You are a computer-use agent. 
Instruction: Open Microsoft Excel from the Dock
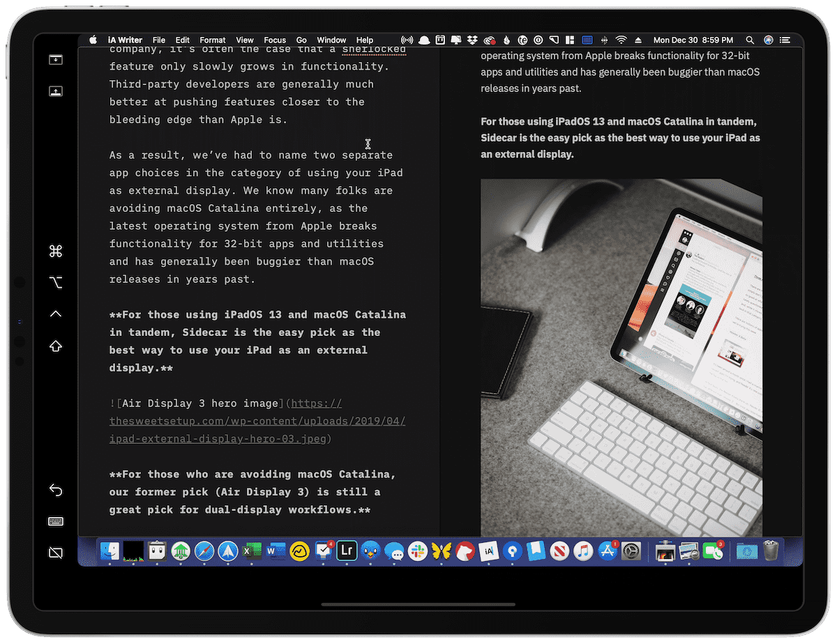252,551
